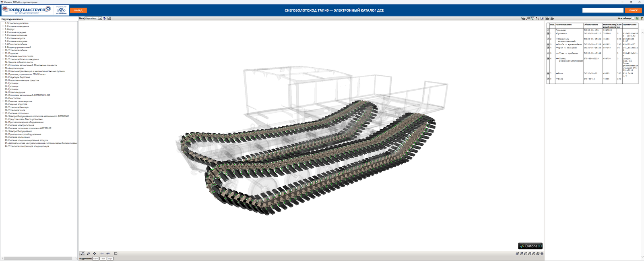Click the TreidTransGroup logo
The image size is (644, 261).
[x=27, y=10]
